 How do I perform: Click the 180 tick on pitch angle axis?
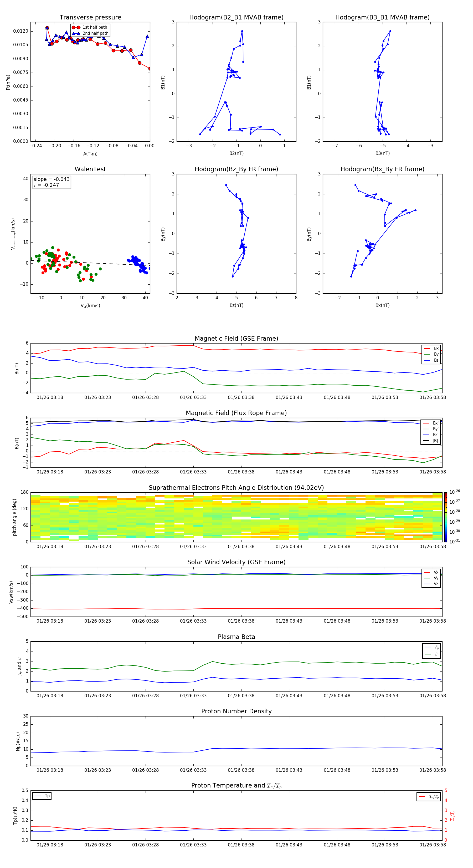pos(25,492)
